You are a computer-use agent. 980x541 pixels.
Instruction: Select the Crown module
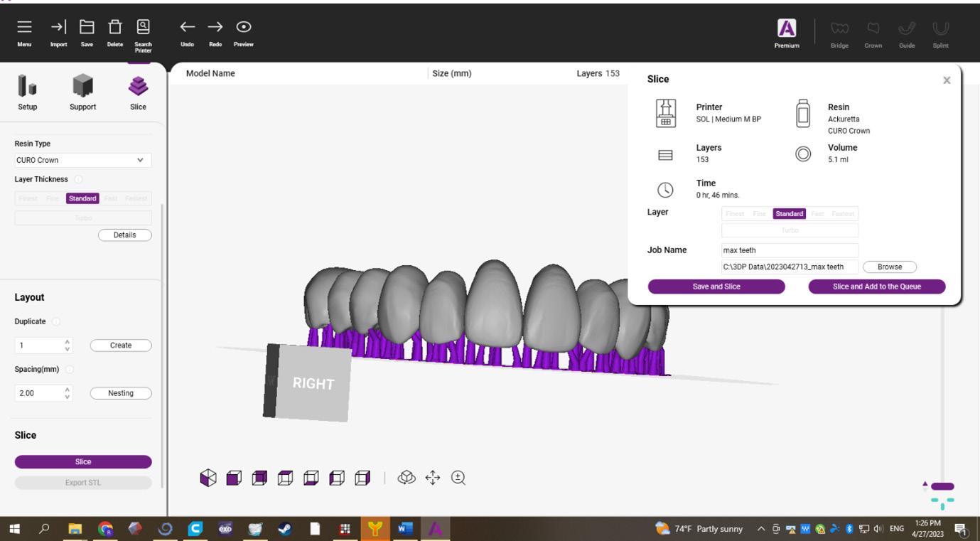tap(873, 28)
